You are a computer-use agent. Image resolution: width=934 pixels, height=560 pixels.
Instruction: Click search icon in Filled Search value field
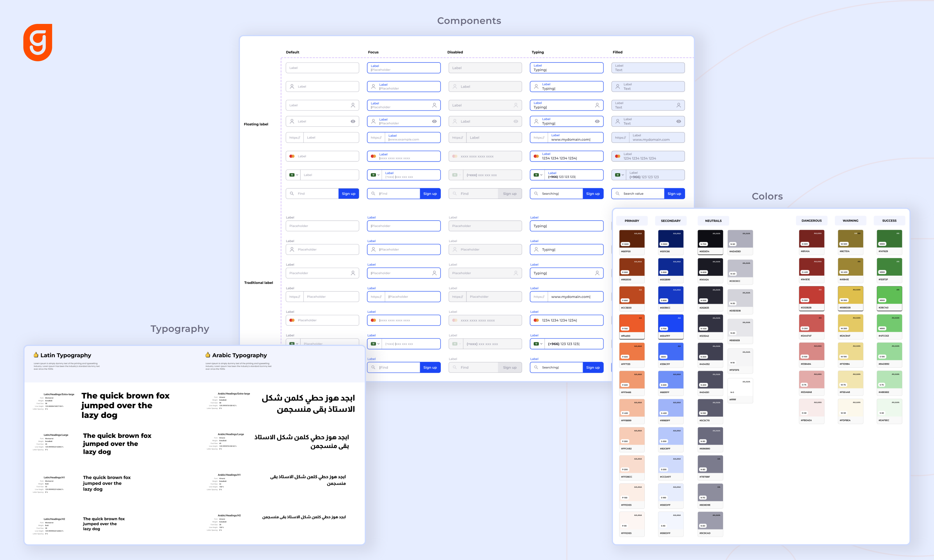tap(618, 194)
